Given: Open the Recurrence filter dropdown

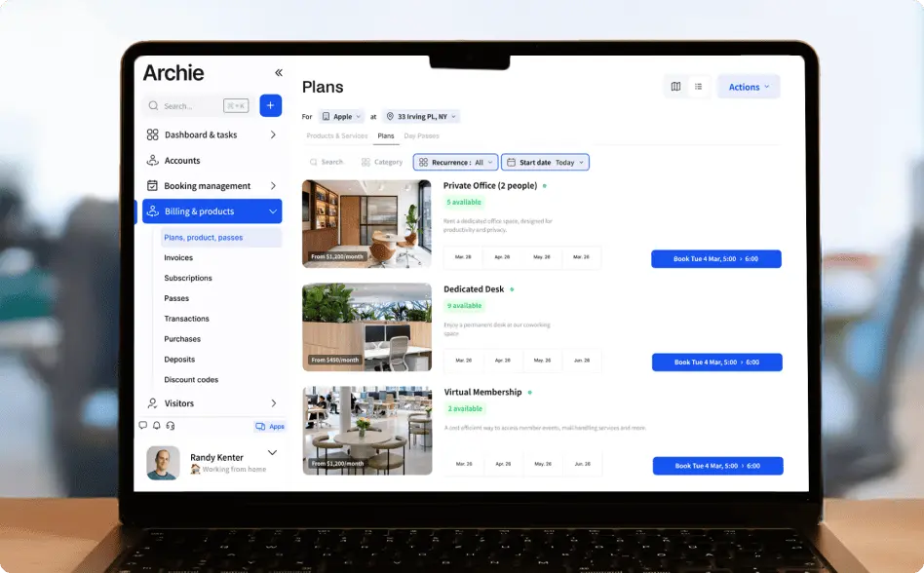Looking at the screenshot, I should [455, 163].
